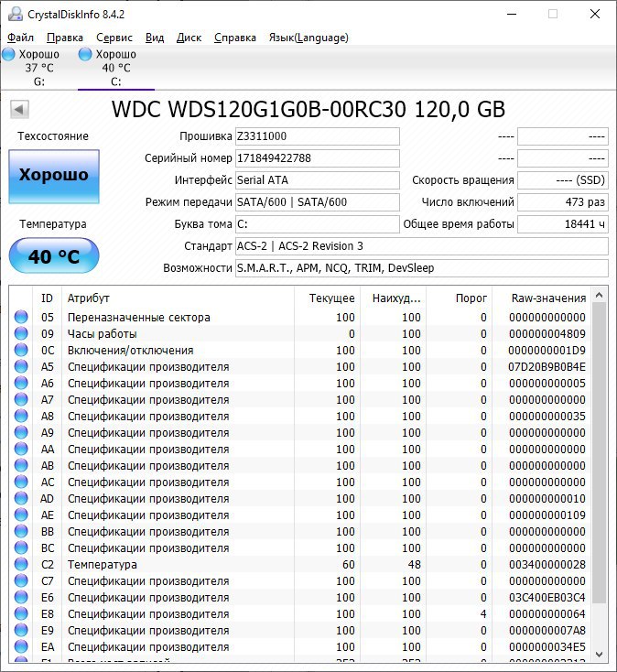Screen dimensions: 617x672
Task: Click status icon of attribute BB
Action: (x=21, y=531)
